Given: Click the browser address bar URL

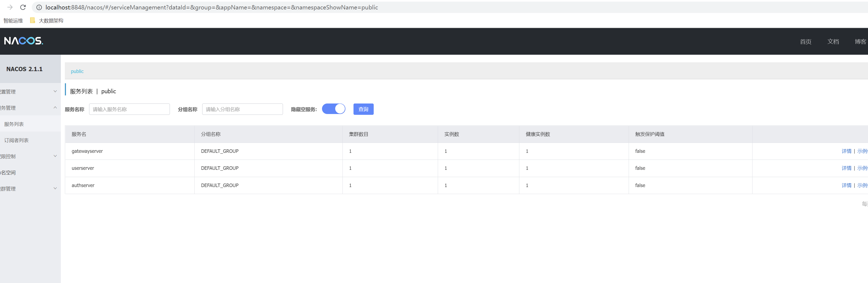Looking at the screenshot, I should coord(212,8).
